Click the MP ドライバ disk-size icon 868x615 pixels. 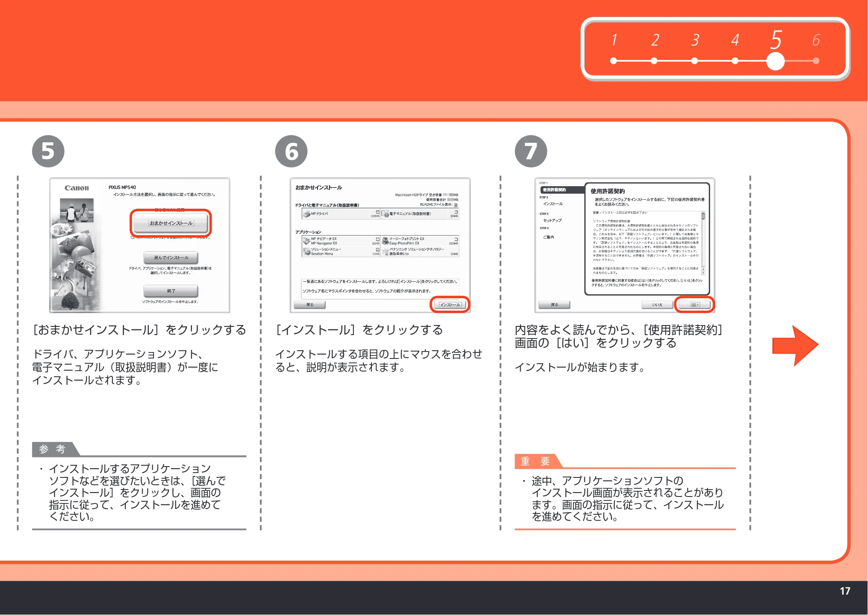click(x=377, y=212)
